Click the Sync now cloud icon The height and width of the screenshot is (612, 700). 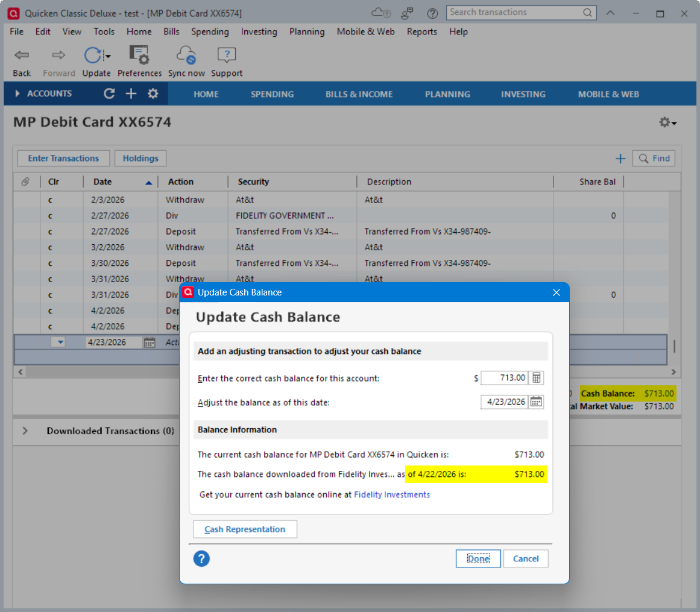[186, 55]
